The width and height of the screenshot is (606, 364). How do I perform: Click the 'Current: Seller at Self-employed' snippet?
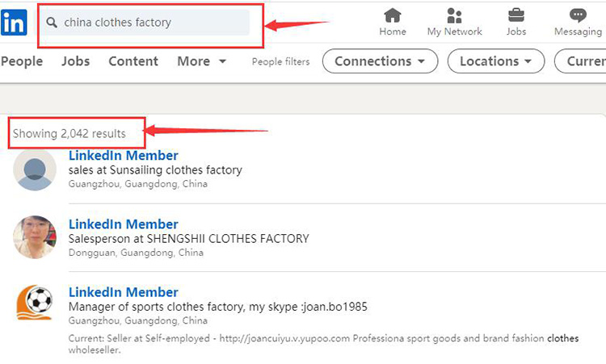point(323,344)
